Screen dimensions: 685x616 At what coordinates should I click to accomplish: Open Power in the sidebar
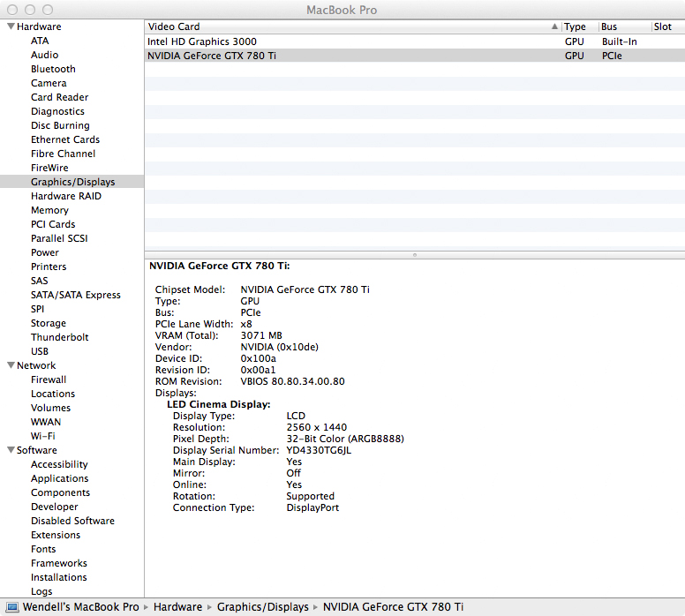[45, 252]
